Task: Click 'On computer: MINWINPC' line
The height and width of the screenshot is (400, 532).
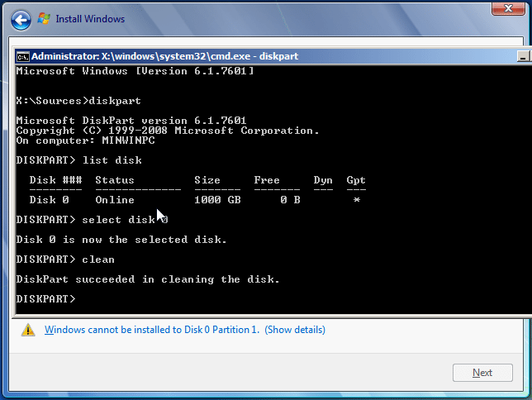Action: point(86,140)
